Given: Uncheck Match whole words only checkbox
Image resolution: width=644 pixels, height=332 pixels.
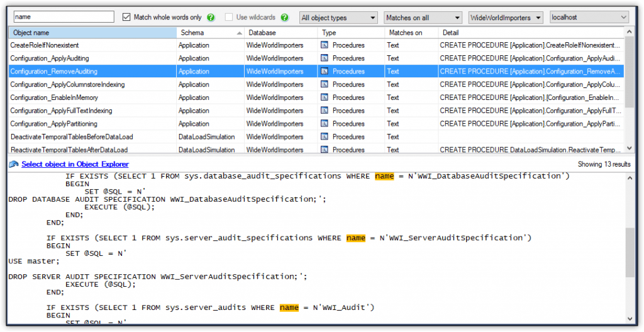Looking at the screenshot, I should 126,17.
